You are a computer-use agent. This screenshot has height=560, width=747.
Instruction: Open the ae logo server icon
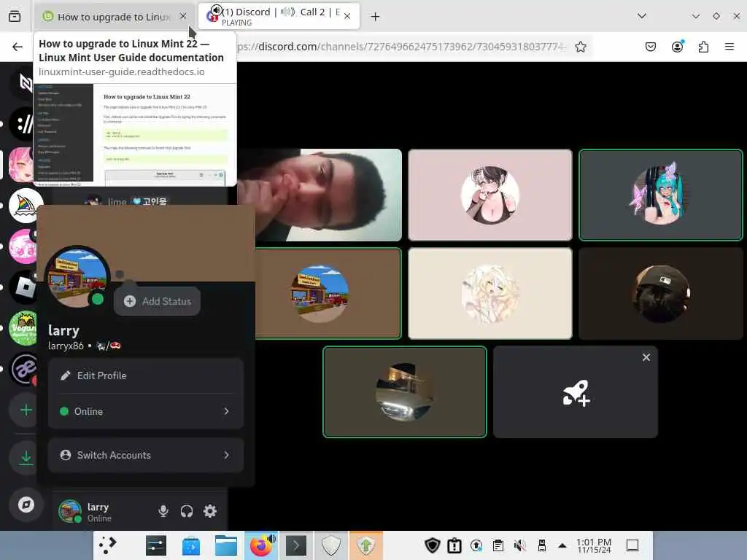[23, 369]
